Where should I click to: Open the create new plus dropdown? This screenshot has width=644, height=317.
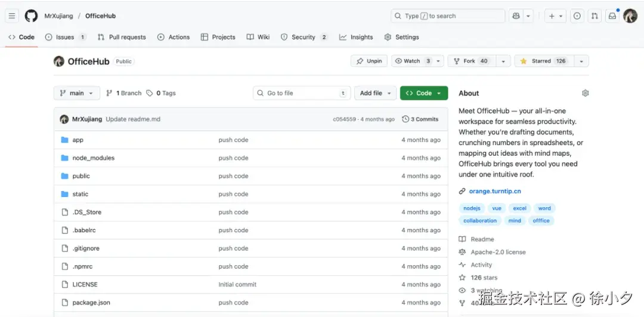click(x=555, y=16)
